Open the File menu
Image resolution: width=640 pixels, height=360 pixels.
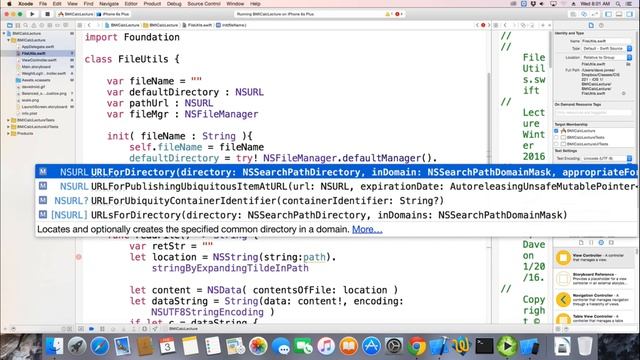tap(43, 4)
